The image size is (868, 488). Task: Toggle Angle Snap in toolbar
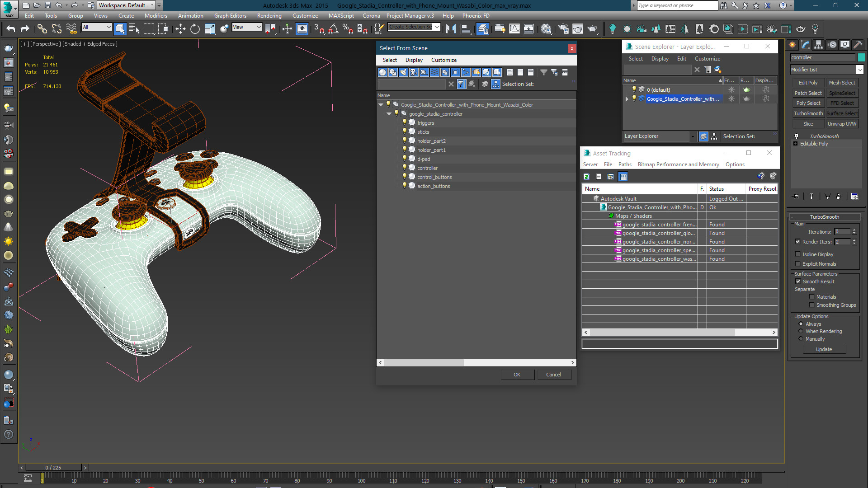333,29
